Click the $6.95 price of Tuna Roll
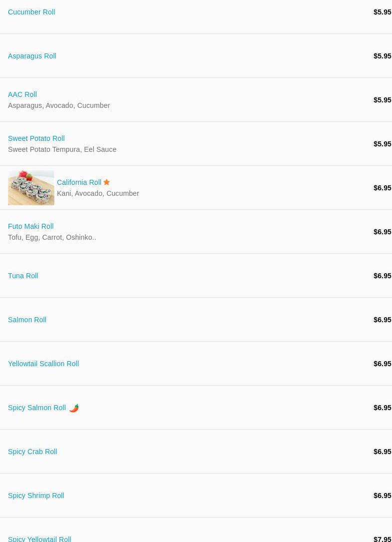Image resolution: width=392 pixels, height=542 pixels. 383,276
